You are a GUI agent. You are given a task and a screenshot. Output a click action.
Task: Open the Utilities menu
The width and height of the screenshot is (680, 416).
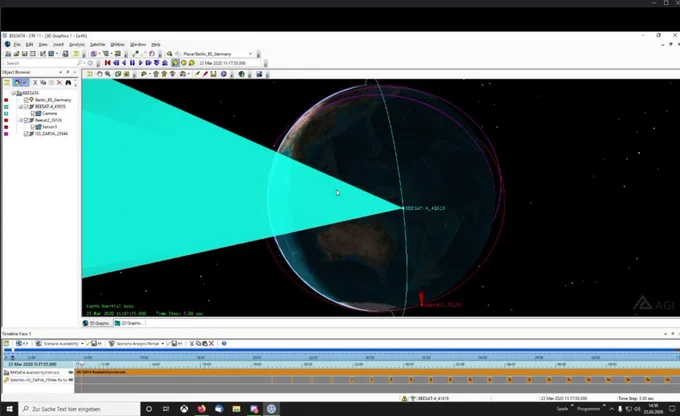coord(117,44)
